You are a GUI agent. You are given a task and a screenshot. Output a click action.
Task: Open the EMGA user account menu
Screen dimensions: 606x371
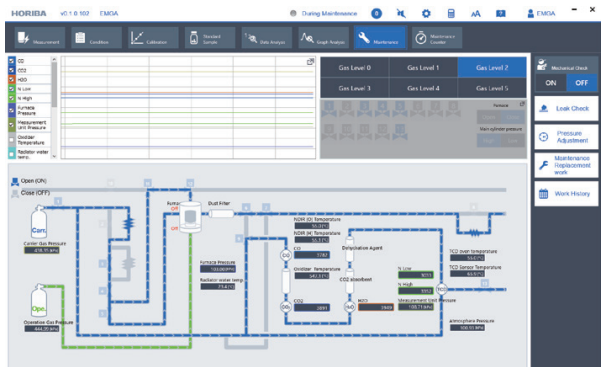click(x=541, y=14)
